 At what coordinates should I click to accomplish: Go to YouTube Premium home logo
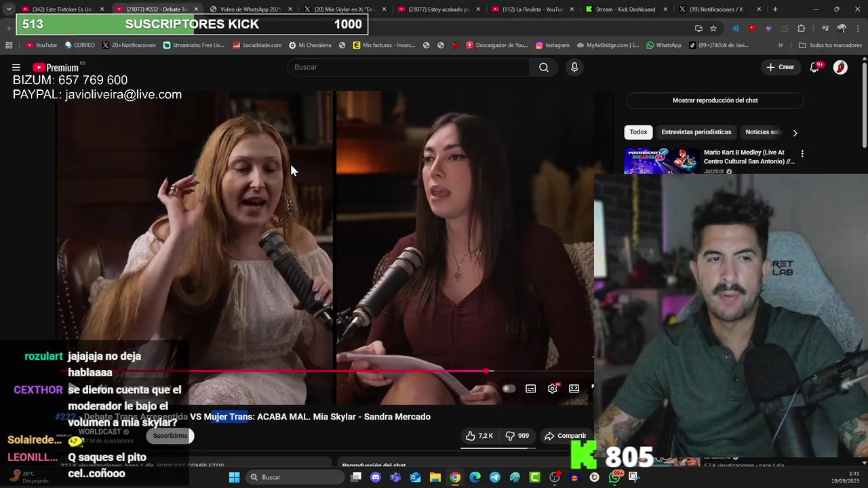coord(56,67)
